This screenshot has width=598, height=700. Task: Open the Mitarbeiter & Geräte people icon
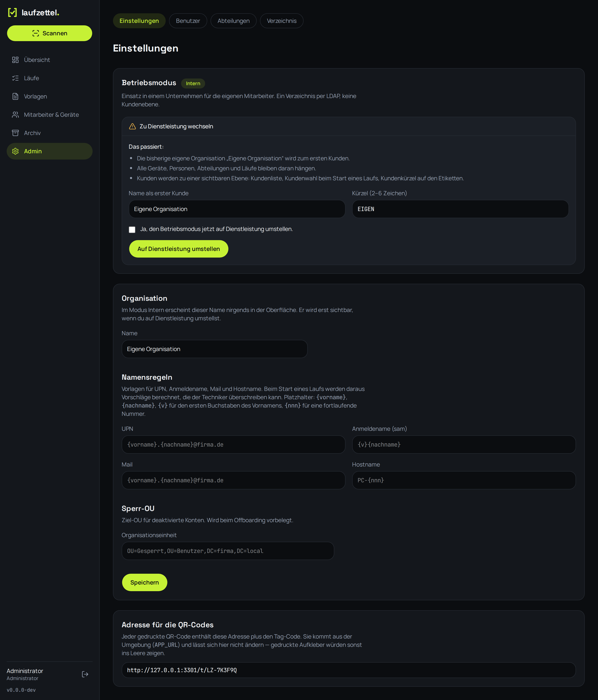15,114
